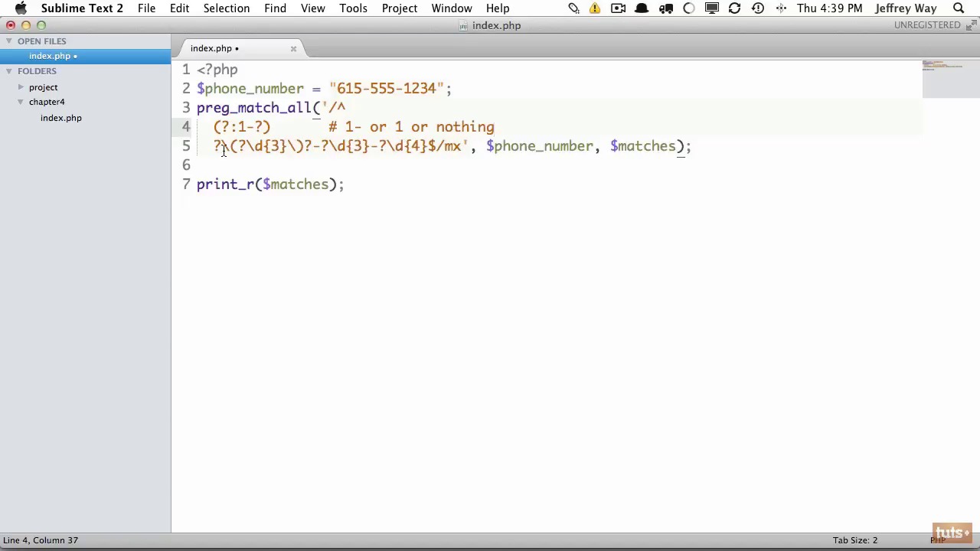Open index.php inside the chapter4 folder
Viewport: 980px width, 551px height.
click(61, 118)
